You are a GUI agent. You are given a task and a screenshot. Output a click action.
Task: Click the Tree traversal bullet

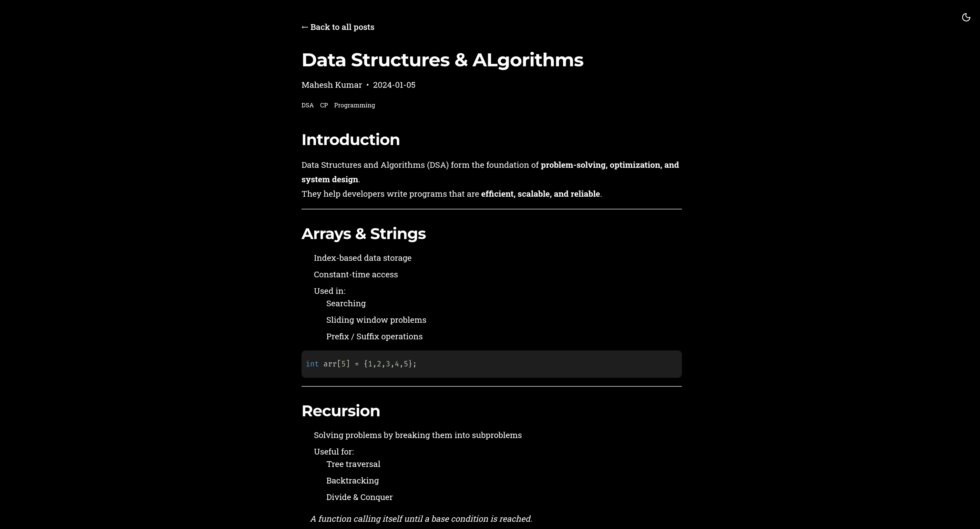coord(353,464)
